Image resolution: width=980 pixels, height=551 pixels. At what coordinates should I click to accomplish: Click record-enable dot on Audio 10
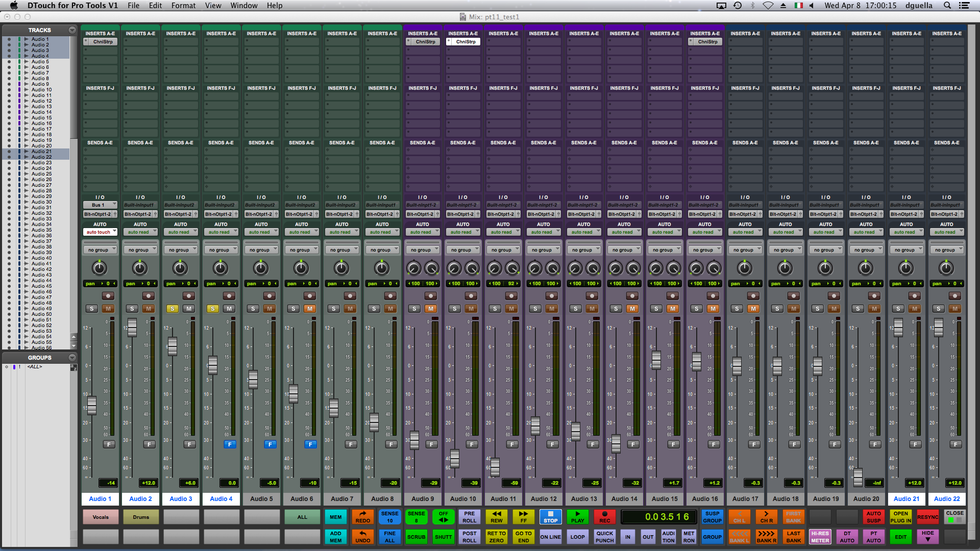click(x=471, y=296)
